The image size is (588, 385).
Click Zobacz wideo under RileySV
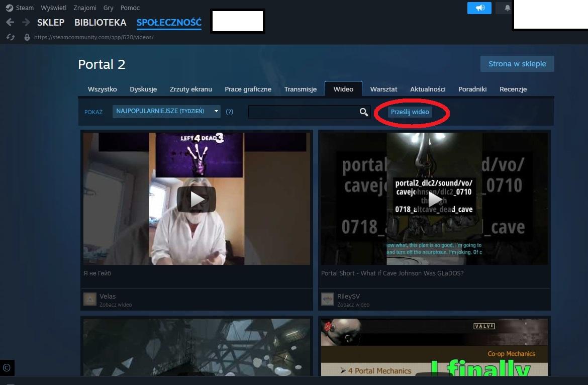coord(353,305)
